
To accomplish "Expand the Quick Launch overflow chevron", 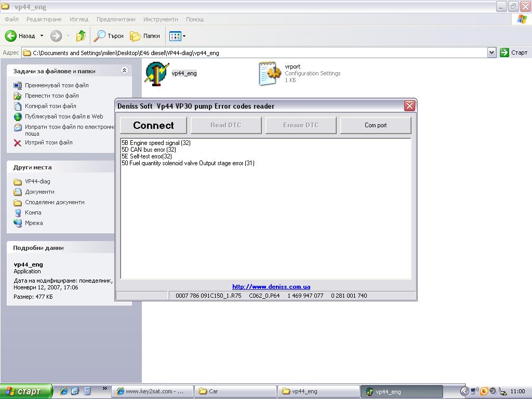I will pyautogui.click(x=104, y=389).
